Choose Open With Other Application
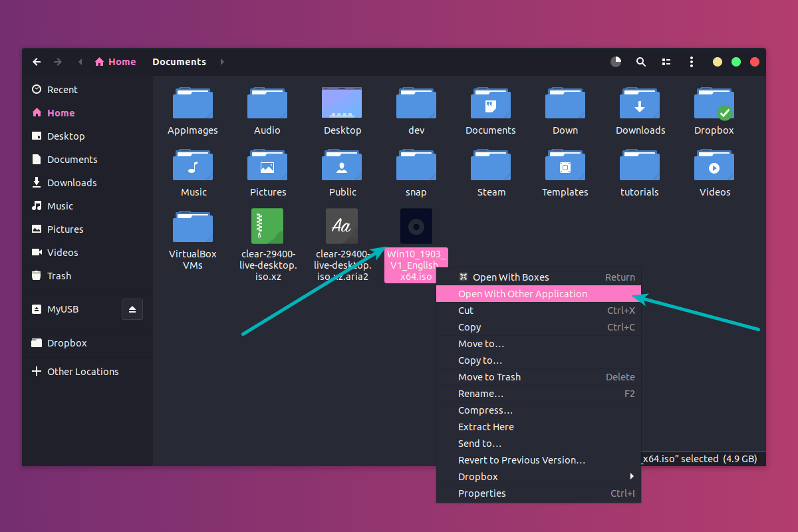This screenshot has width=798, height=532. (538, 294)
